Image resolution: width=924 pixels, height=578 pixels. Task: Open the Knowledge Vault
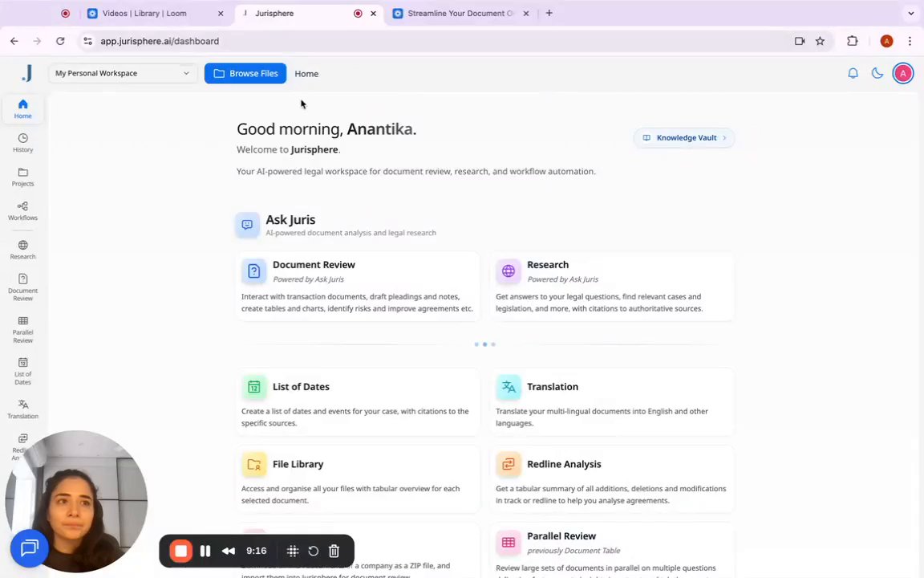pos(684,137)
